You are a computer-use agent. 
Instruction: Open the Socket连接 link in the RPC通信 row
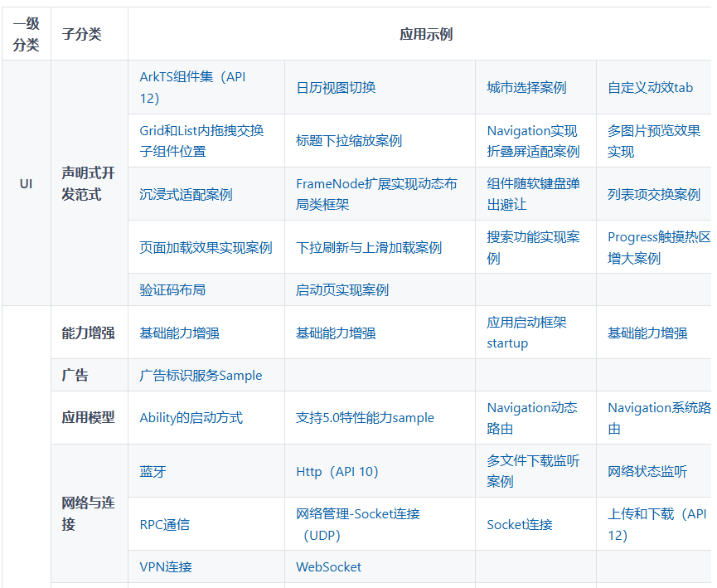pos(520,524)
